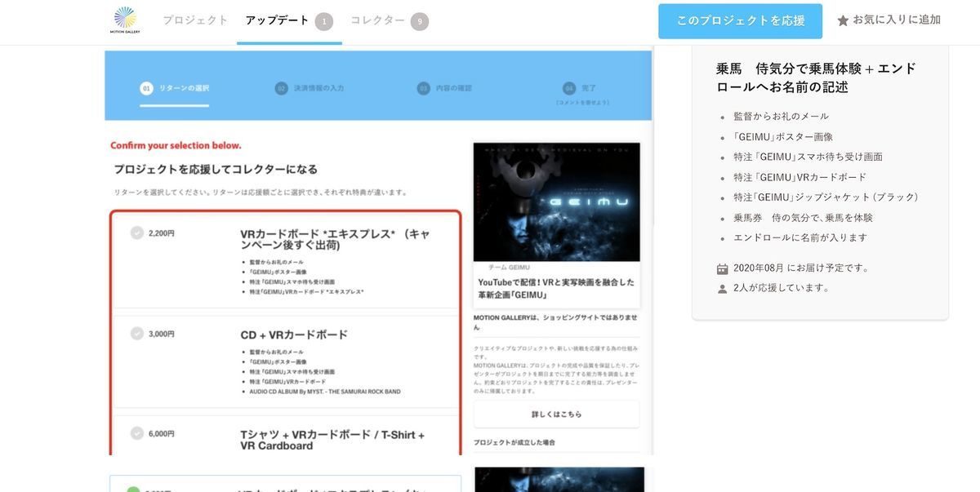
Task: Click the 特注「GEIMU」ジップジャケット(ブラック) item
Action: [828, 197]
